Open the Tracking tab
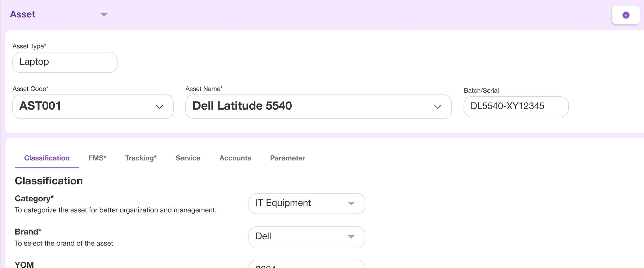 (x=141, y=158)
